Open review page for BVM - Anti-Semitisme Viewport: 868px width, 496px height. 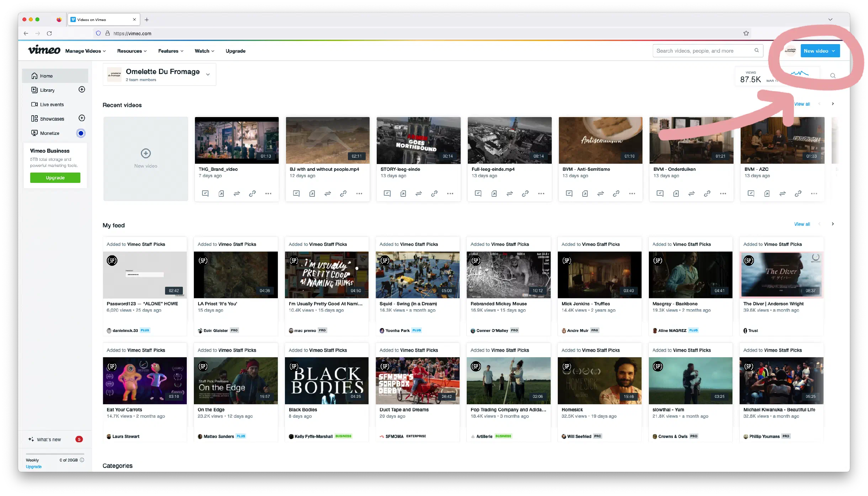[569, 194]
